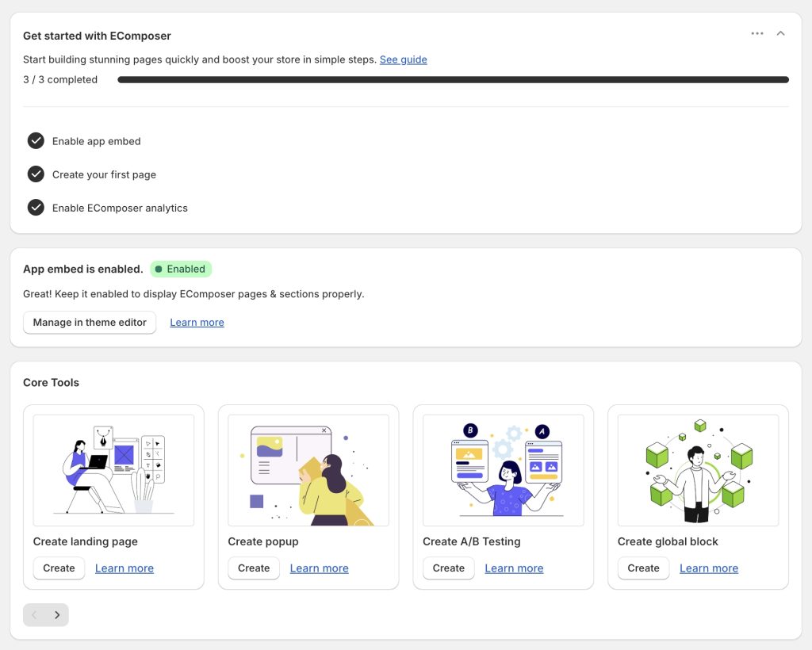The height and width of the screenshot is (650, 812).
Task: Open the See guide link
Action: click(403, 59)
